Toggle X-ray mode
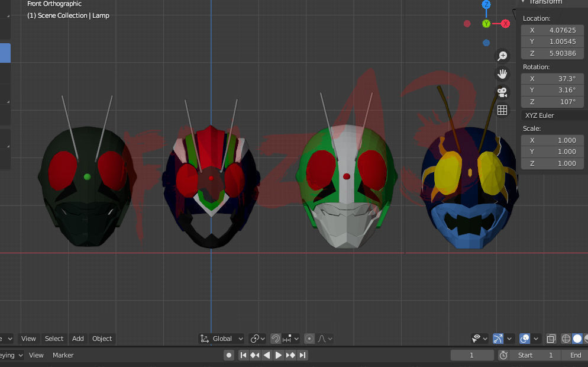This screenshot has height=367, width=588. click(551, 339)
